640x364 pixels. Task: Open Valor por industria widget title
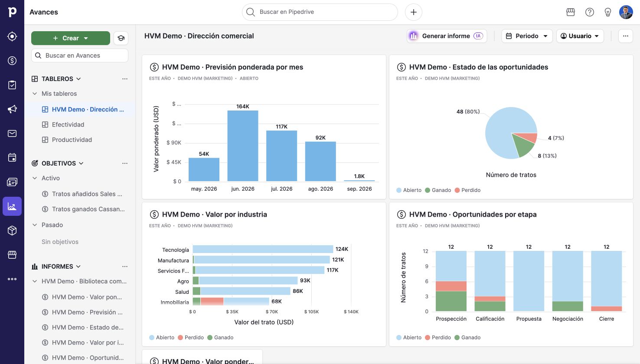[215, 214]
